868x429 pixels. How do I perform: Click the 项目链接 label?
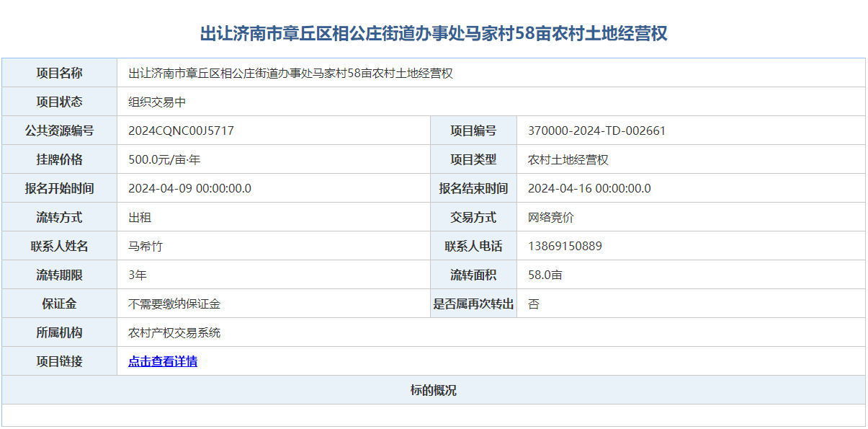(x=60, y=361)
